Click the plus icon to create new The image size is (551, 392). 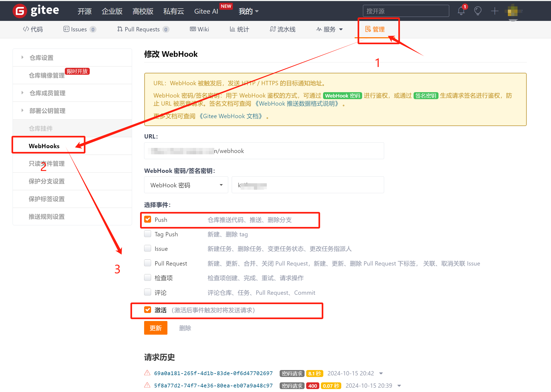coord(495,11)
